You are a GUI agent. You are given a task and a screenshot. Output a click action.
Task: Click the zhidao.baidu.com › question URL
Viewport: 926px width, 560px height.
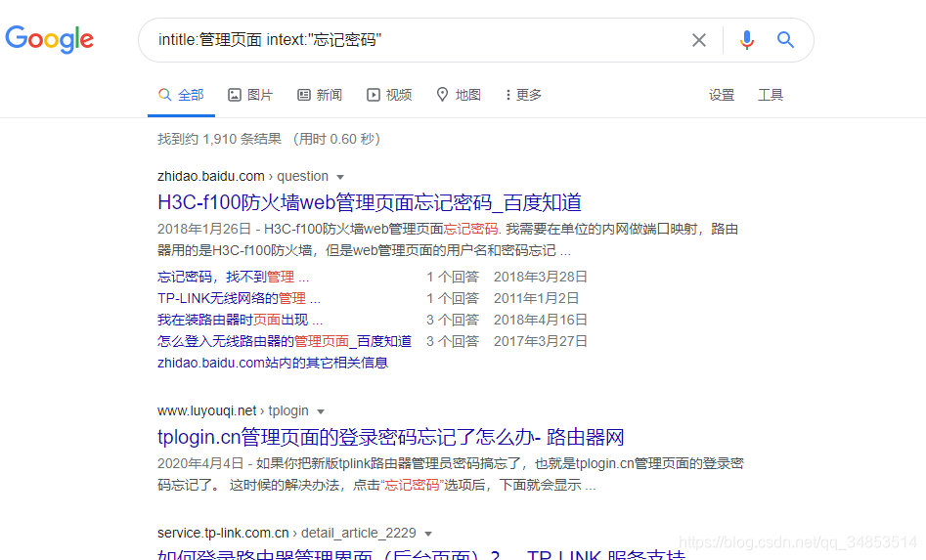coord(243,177)
